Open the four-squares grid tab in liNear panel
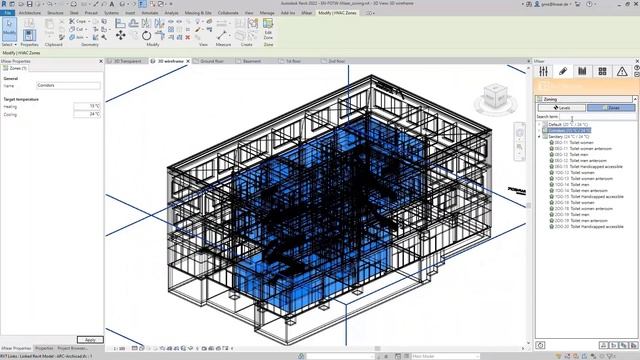Image resolution: width=640 pixels, height=360 pixels. [602, 71]
